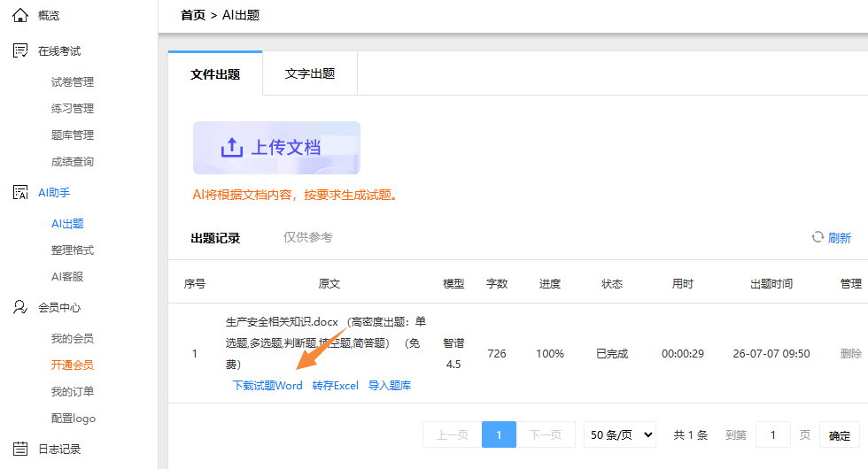The image size is (868, 469).
Task: Click the 100% progress cell
Action: tap(550, 353)
